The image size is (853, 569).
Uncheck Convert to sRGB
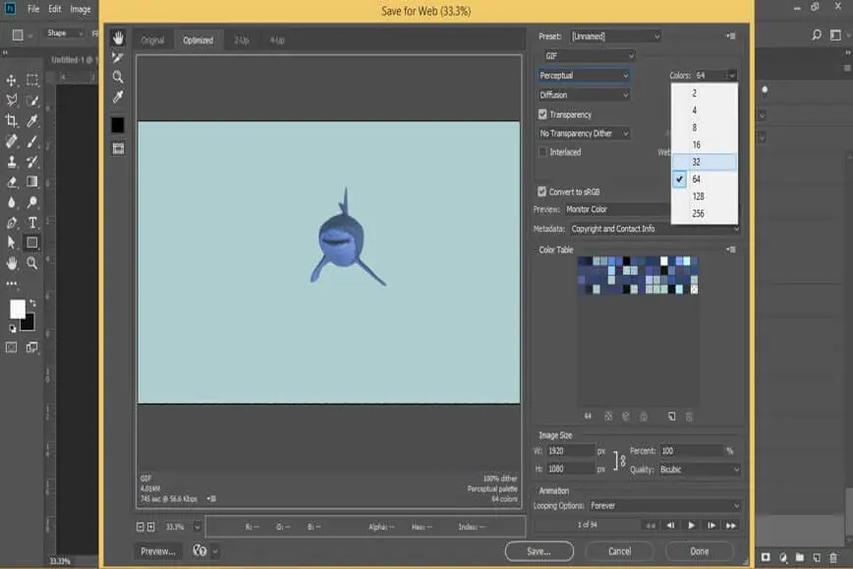coord(542,191)
